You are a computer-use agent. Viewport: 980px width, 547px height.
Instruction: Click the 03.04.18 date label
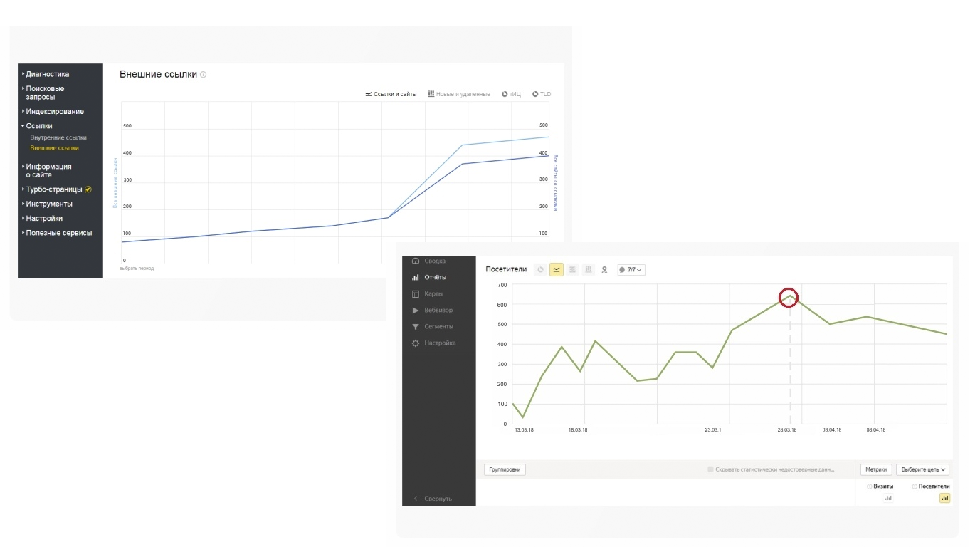click(831, 430)
